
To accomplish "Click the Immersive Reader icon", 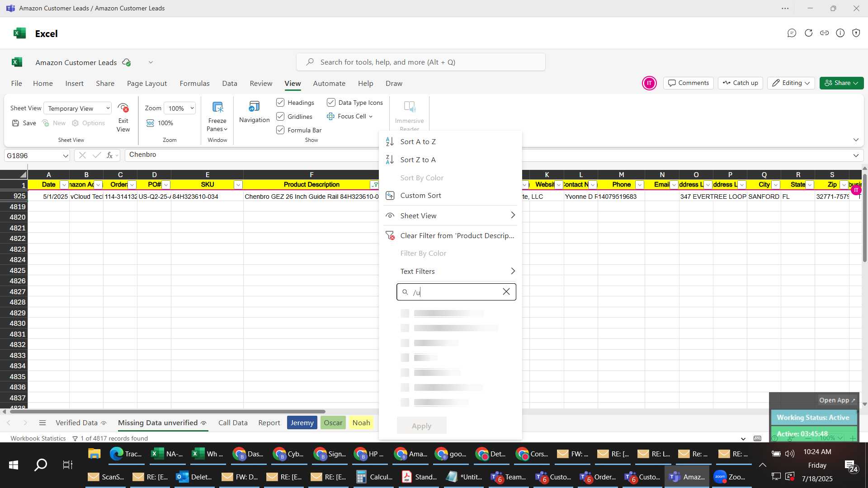I will 409,107.
